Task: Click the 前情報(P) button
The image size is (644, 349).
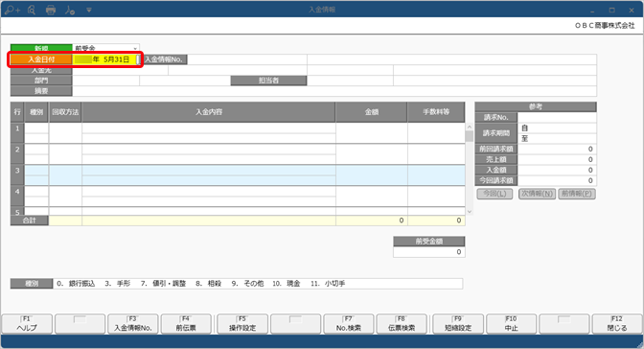Action: point(577,194)
